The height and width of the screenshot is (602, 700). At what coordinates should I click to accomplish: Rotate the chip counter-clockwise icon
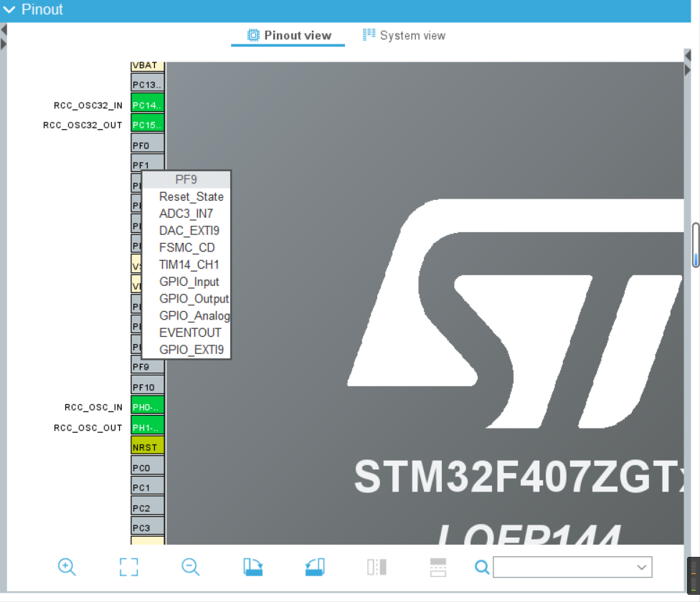point(315,567)
